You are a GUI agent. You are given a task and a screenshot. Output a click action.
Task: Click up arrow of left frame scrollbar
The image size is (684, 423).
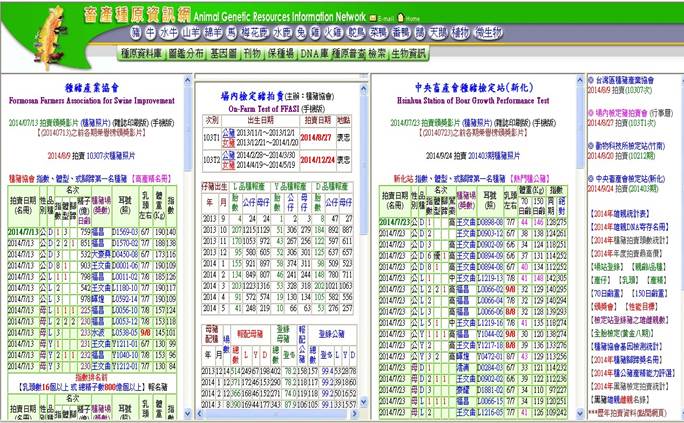click(x=188, y=80)
